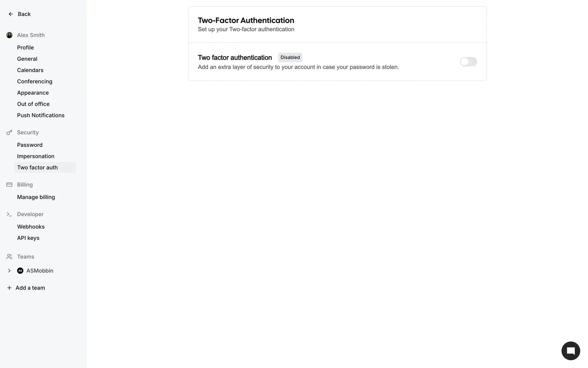
Task: Click the Security key icon
Action: point(9,132)
